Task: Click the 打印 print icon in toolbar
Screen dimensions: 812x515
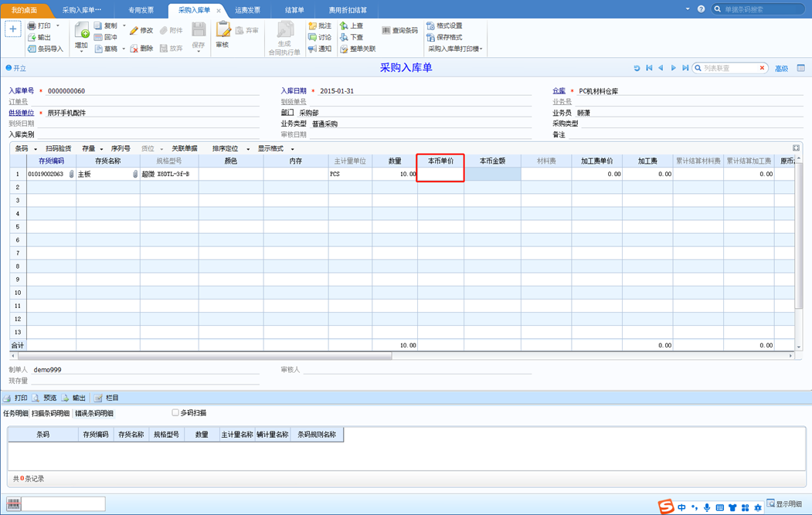Action: (x=32, y=26)
